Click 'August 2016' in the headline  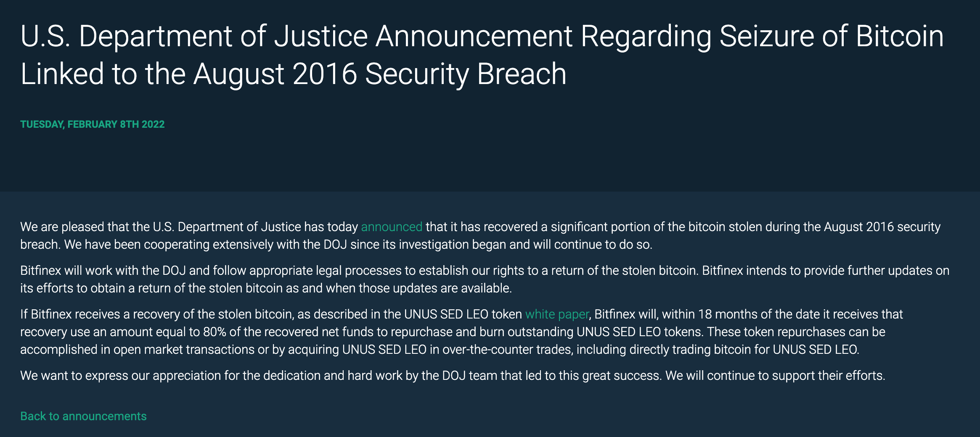click(275, 74)
